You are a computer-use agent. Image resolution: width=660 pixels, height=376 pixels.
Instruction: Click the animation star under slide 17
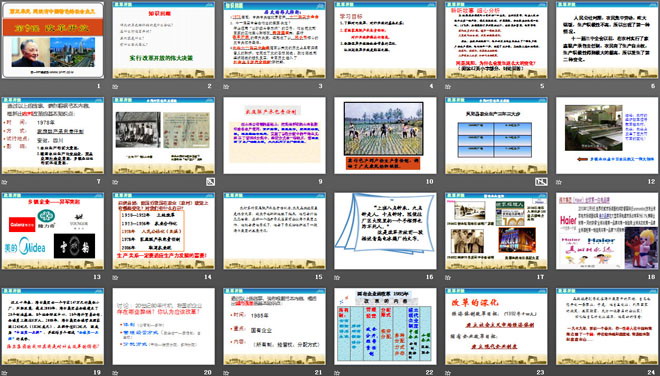pyautogui.click(x=448, y=277)
